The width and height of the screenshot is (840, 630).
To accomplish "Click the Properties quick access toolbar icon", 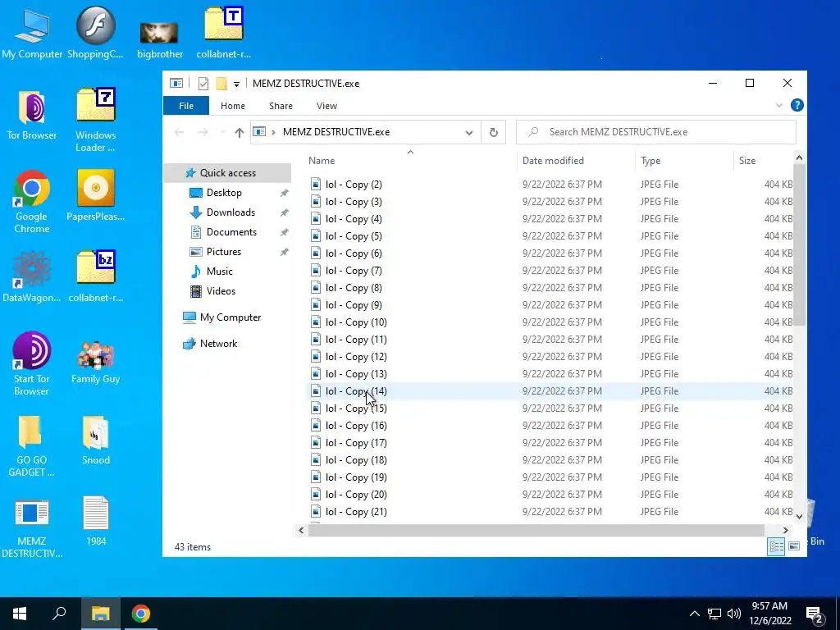I will [203, 84].
